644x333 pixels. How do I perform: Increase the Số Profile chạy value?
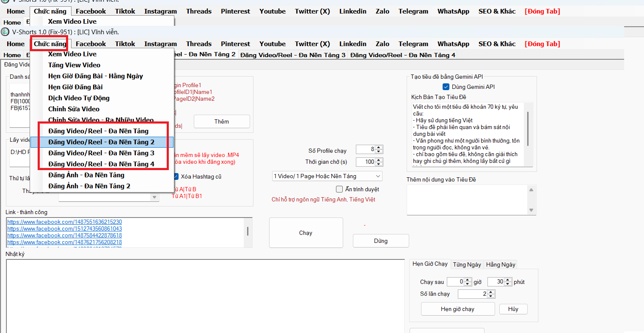pos(379,147)
